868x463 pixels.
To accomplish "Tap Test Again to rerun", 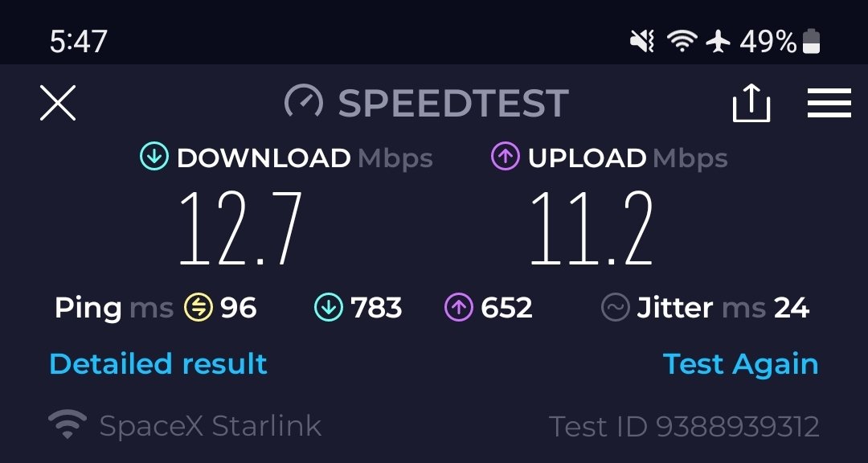I will [x=740, y=364].
